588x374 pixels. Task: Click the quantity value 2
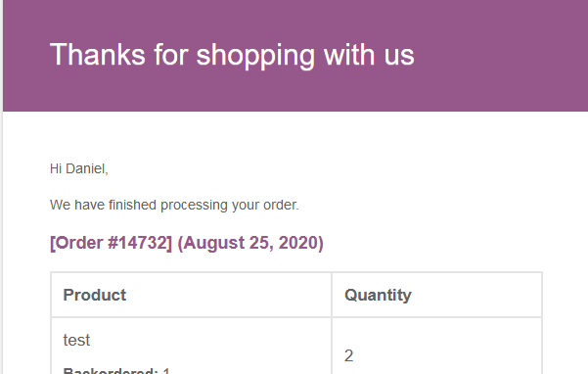348,355
